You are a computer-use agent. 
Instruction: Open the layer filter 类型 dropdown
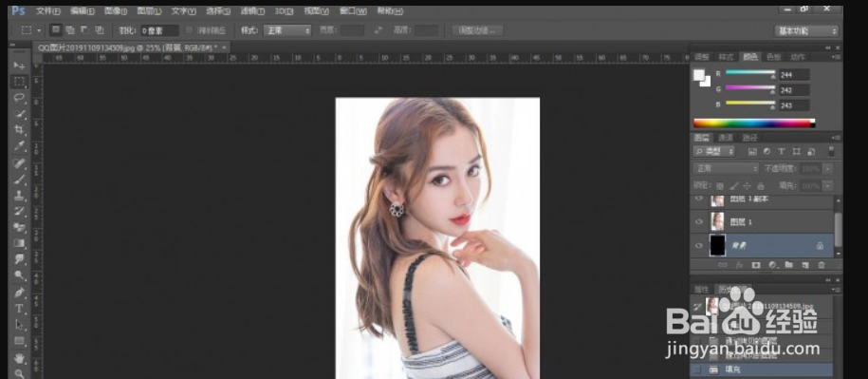click(x=714, y=151)
